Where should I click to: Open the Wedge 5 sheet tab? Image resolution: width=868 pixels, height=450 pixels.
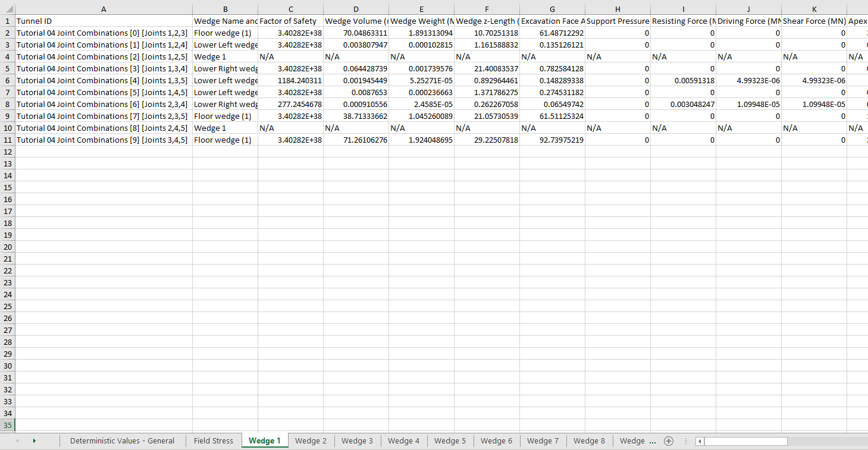click(450, 441)
